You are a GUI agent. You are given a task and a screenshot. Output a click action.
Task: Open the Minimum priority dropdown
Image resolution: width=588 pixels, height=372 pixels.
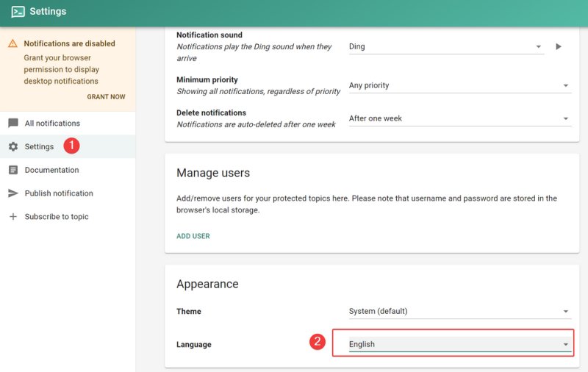(x=460, y=85)
